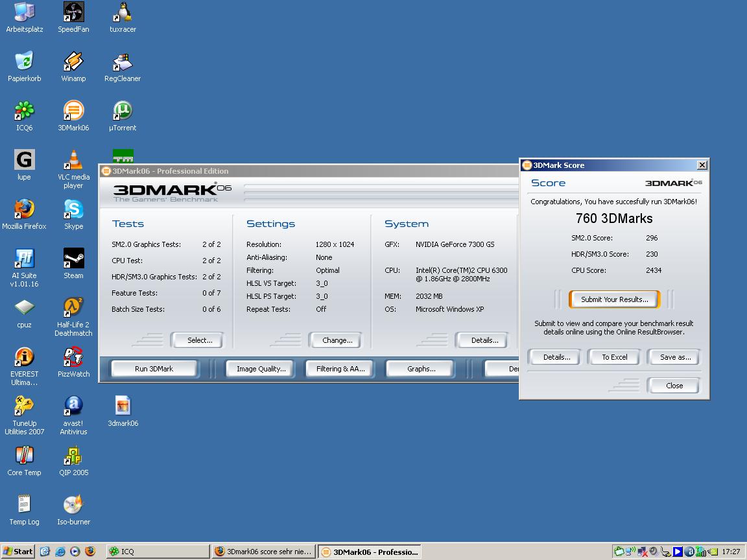The height and width of the screenshot is (560, 747).
Task: Click media player quick launch icon
Action: point(75,552)
